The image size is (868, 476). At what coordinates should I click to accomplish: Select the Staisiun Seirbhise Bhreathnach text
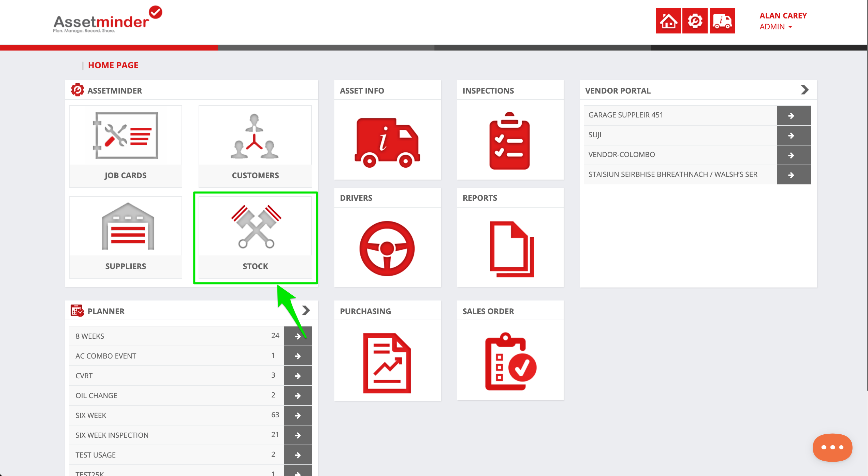[673, 174]
